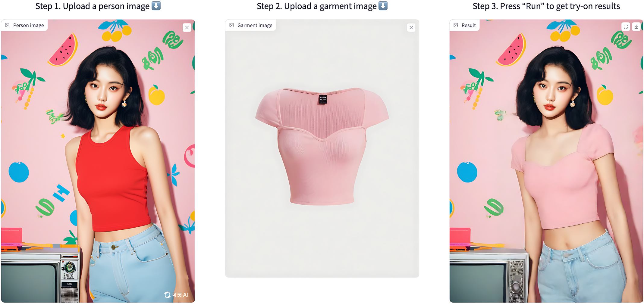This screenshot has height=308, width=644.
Task: Select the Garment image label
Action: [x=255, y=25]
